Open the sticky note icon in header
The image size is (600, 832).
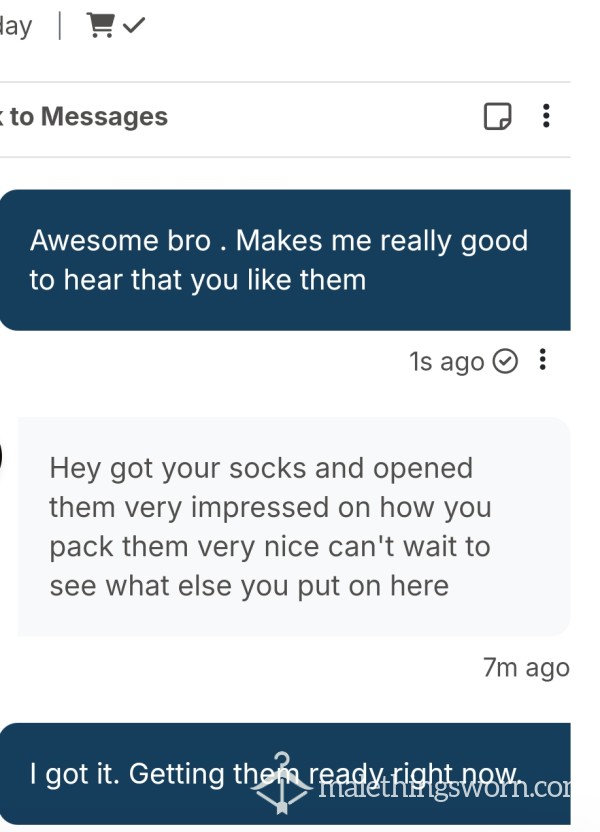[x=497, y=116]
